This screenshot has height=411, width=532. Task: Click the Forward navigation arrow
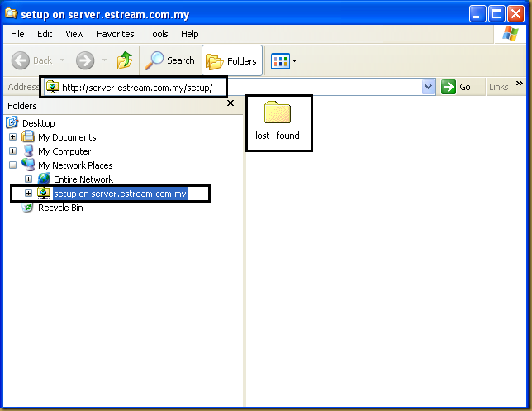coord(85,60)
